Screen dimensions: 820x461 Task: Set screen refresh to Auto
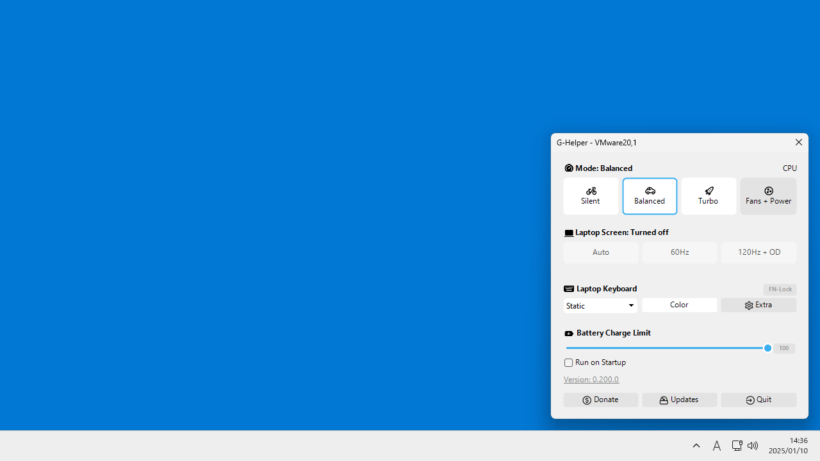[x=600, y=252]
